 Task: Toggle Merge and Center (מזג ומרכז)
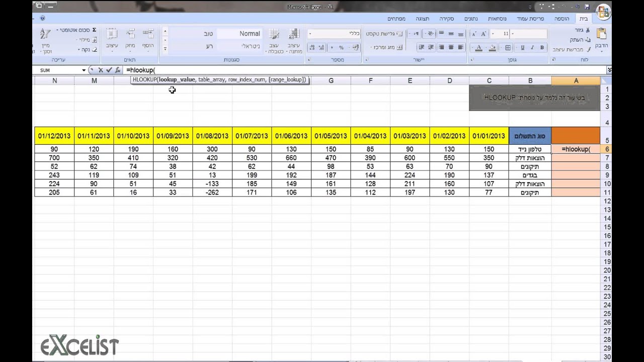(387, 47)
